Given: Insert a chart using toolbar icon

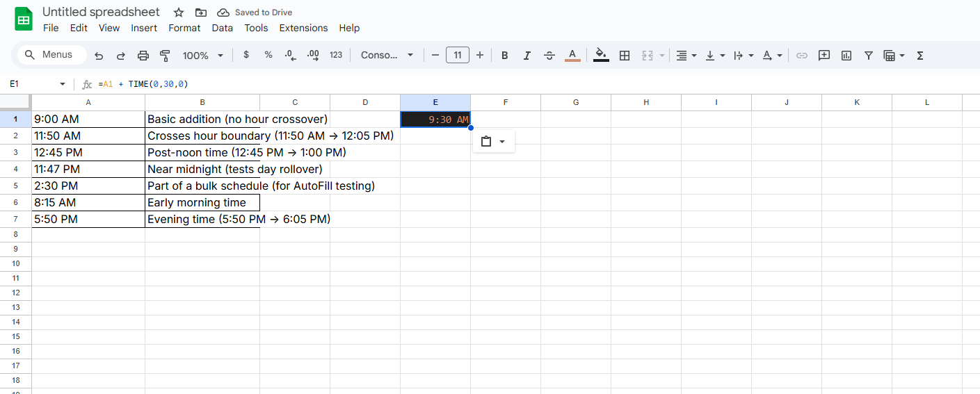Looking at the screenshot, I should [x=846, y=56].
